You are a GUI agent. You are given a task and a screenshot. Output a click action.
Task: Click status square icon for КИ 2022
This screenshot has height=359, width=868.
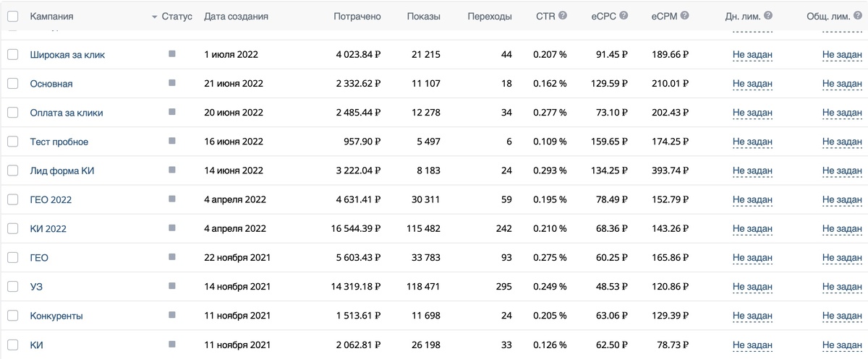pyautogui.click(x=172, y=228)
